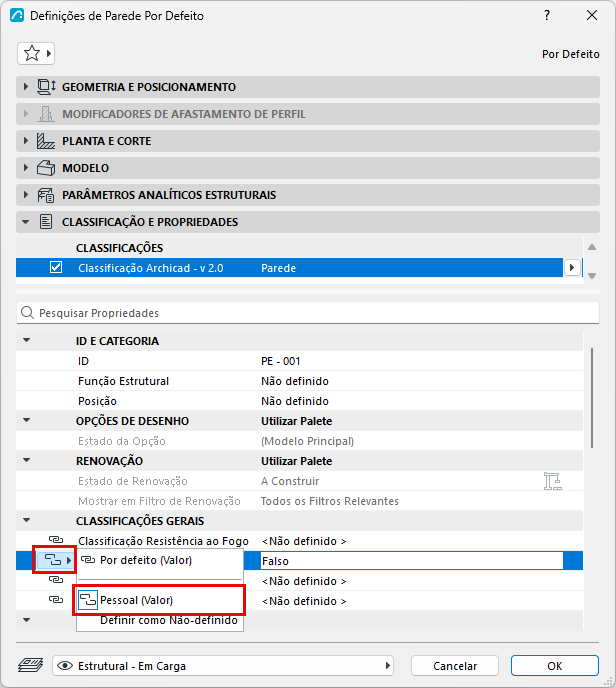Click the renovation status icon beside A Construir
The width and height of the screenshot is (616, 688).
(x=552, y=481)
